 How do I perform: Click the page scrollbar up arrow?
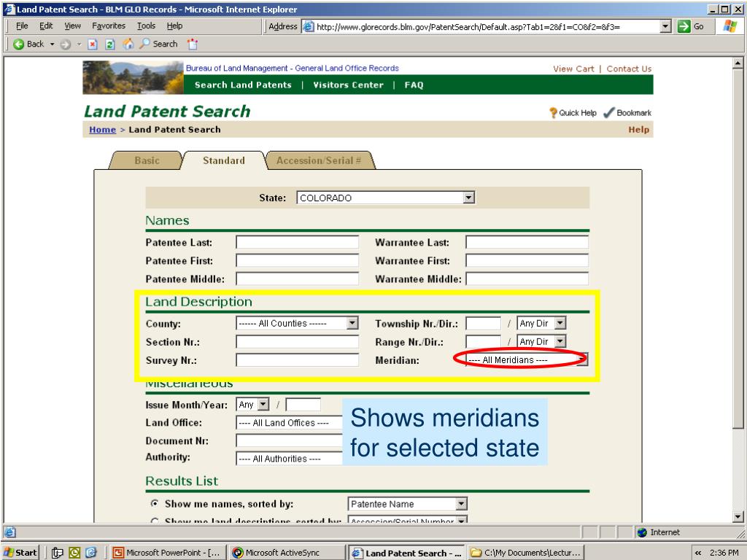[x=738, y=63]
